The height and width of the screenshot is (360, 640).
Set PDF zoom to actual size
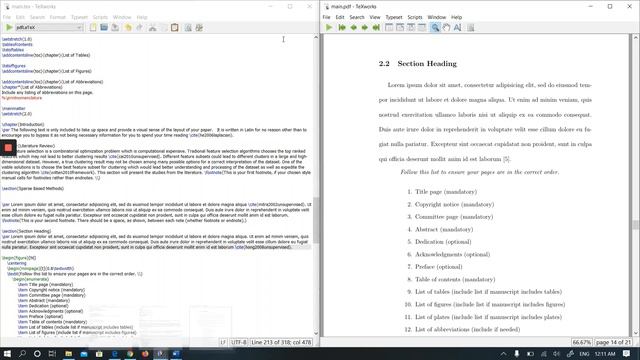pyautogui.click(x=389, y=27)
